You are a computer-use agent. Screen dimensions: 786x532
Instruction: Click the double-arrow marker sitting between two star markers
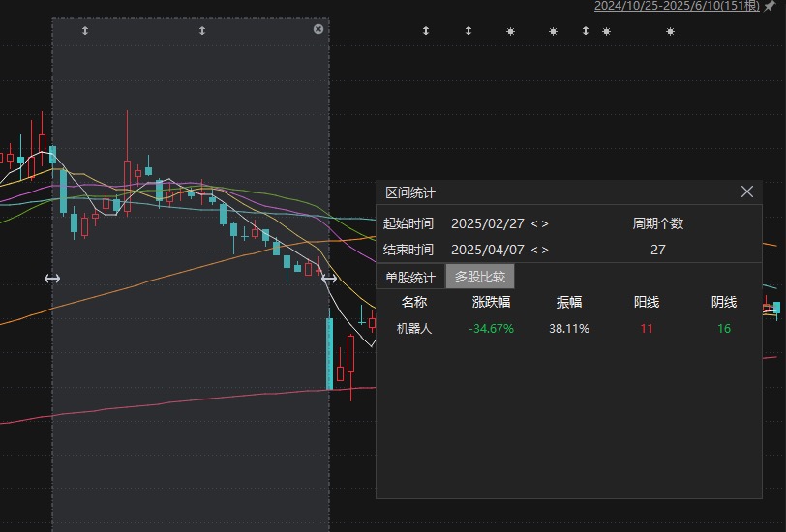(x=585, y=31)
